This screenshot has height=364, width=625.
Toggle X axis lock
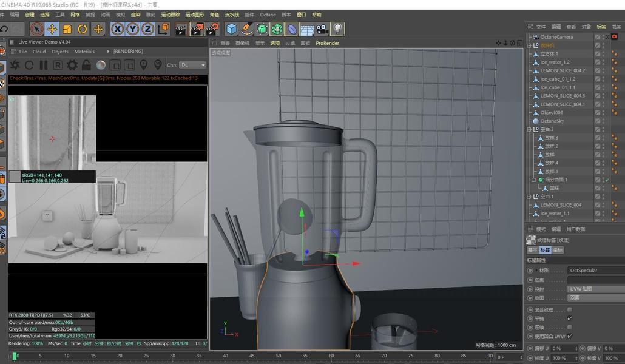click(118, 29)
